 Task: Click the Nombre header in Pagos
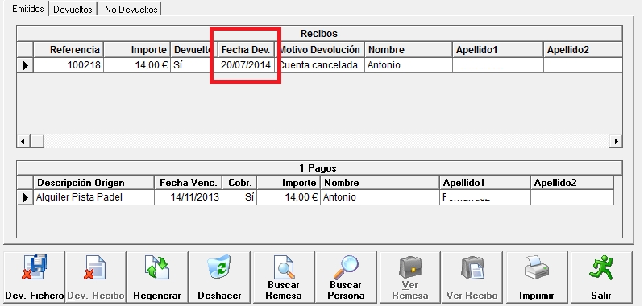(380, 183)
